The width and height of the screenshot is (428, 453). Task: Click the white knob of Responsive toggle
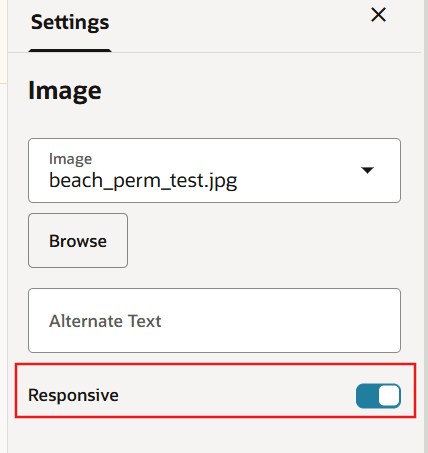tap(389, 396)
